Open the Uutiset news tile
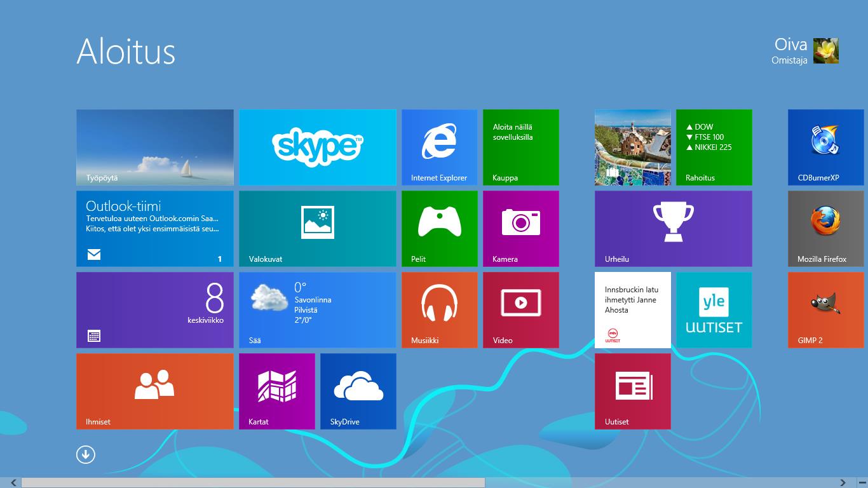The image size is (868, 488). pos(633,391)
